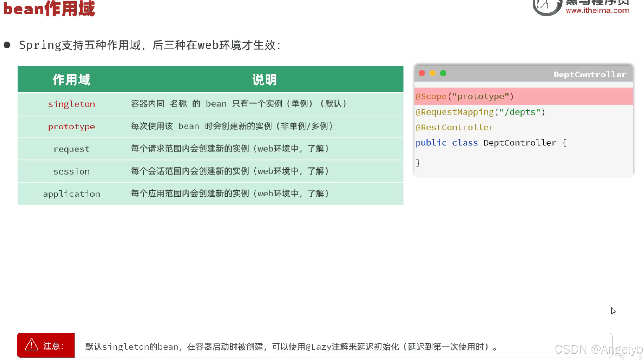
Task: Click the yellow window dot in DeptController
Action: 432,73
